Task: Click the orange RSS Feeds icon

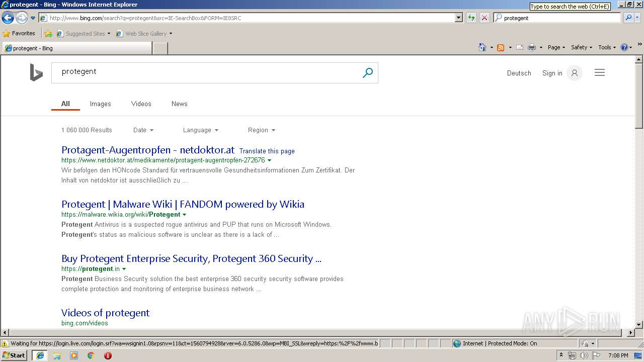Action: [x=501, y=47]
